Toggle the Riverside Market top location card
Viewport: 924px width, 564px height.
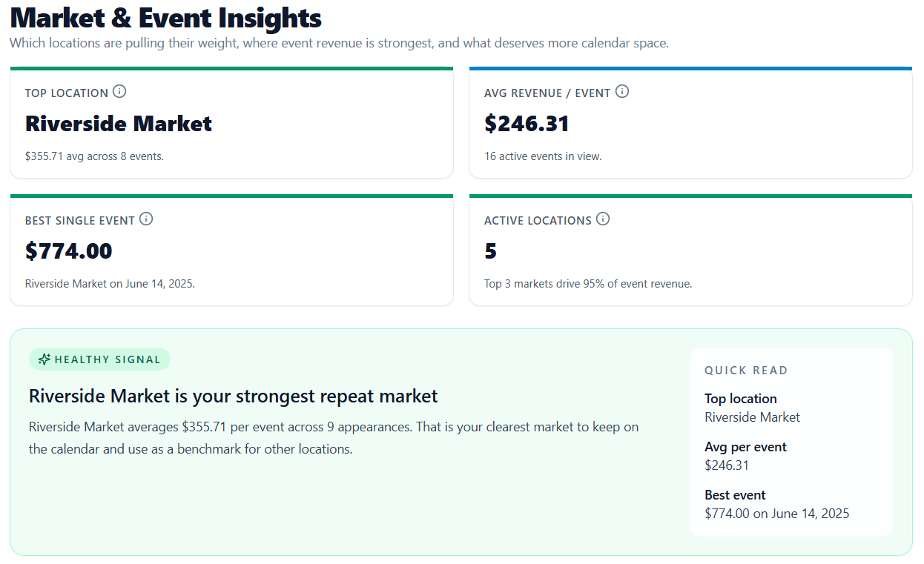tap(231, 122)
